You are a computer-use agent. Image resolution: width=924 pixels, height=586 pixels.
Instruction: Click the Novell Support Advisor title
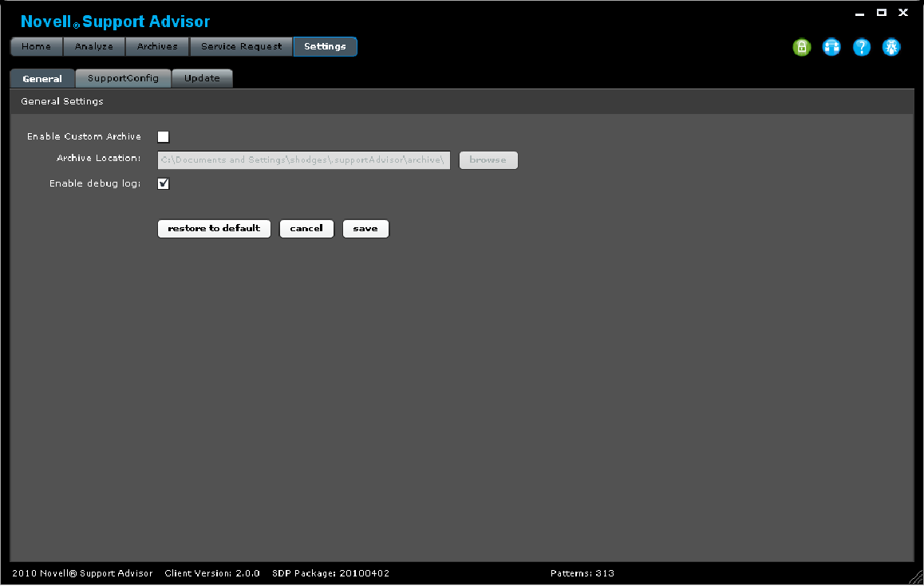115,22
